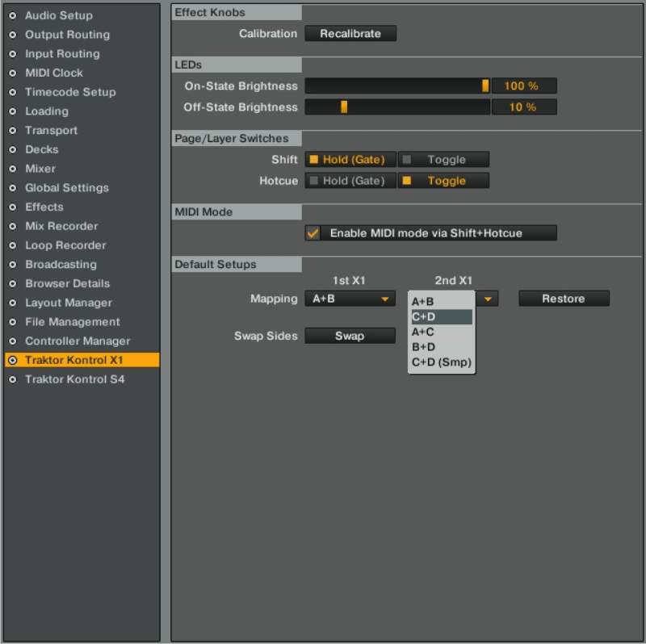The height and width of the screenshot is (644, 646).
Task: Set Hotcue switch to Toggle mode
Action: tap(443, 181)
